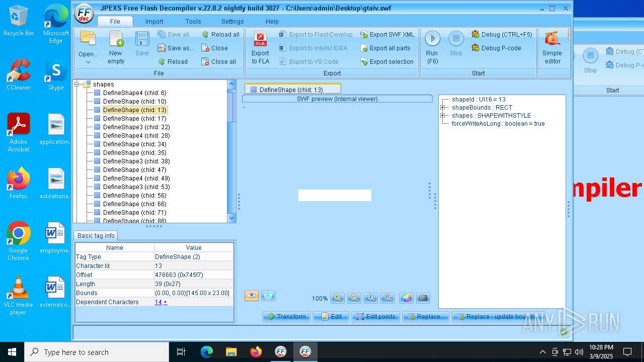Switch to the File ribbon tab
This screenshot has width=644, height=362.
pos(115,21)
